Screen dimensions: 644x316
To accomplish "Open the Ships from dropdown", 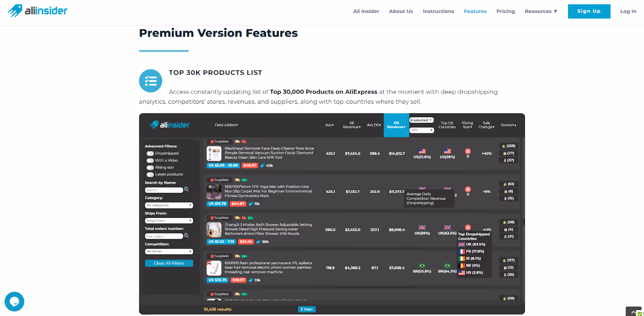I will tap(169, 221).
